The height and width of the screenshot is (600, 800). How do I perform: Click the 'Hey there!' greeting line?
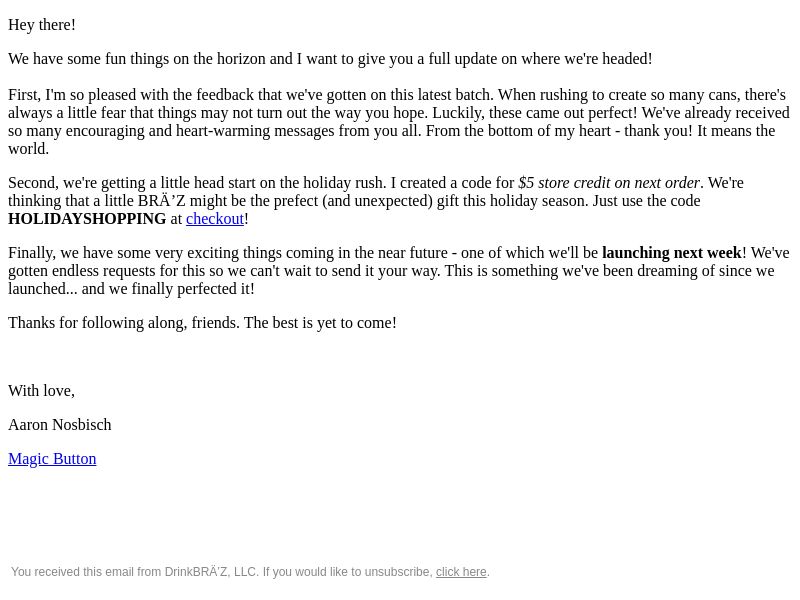(x=42, y=25)
